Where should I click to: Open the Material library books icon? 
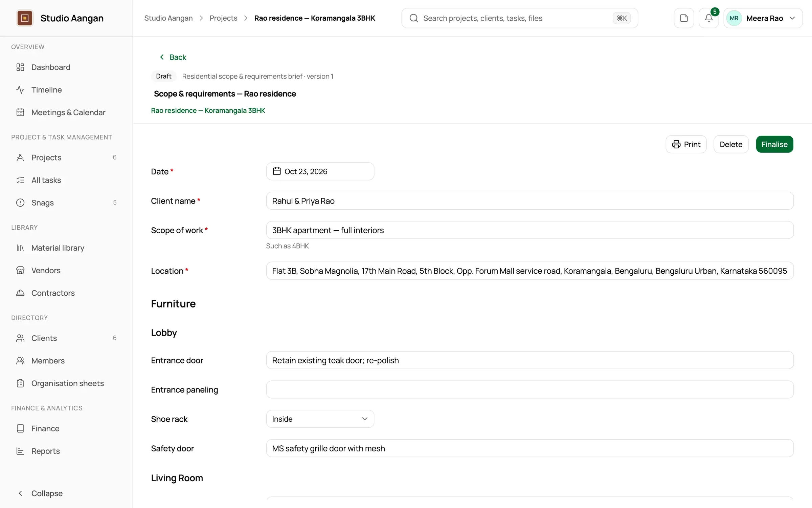pyautogui.click(x=20, y=248)
